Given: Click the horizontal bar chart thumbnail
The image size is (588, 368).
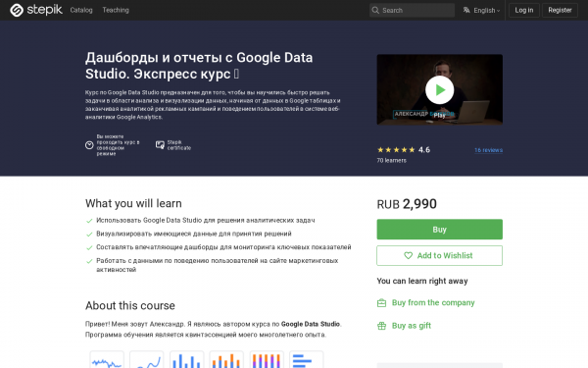Looking at the screenshot, I should coord(307,360).
